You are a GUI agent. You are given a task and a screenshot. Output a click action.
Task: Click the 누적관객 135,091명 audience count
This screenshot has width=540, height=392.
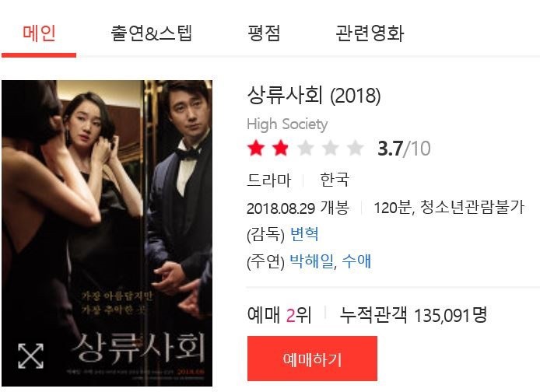(x=413, y=314)
